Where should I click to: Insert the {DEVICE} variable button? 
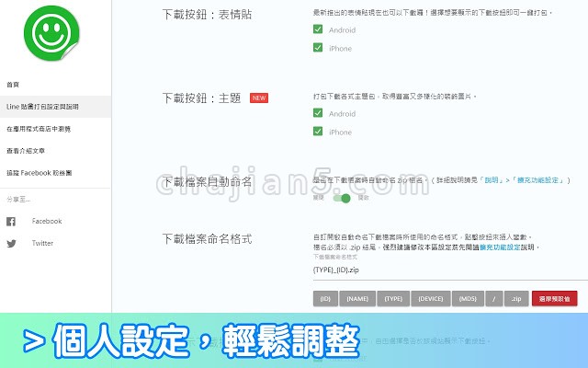[431, 299]
